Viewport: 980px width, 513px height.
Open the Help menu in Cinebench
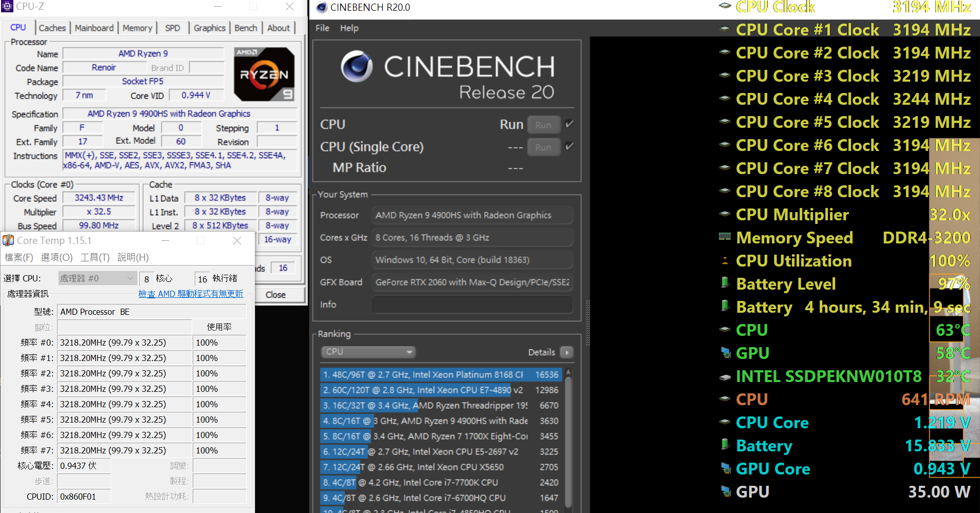pos(349,28)
